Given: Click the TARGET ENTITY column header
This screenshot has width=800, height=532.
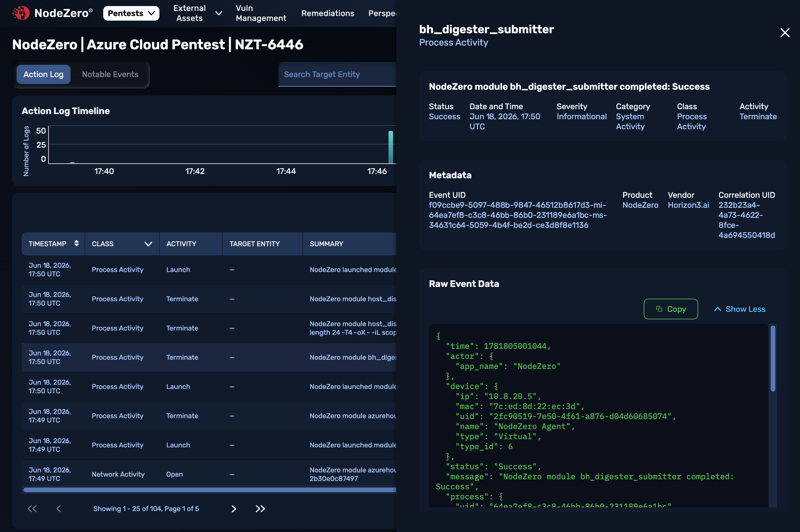Looking at the screenshot, I should (x=255, y=244).
